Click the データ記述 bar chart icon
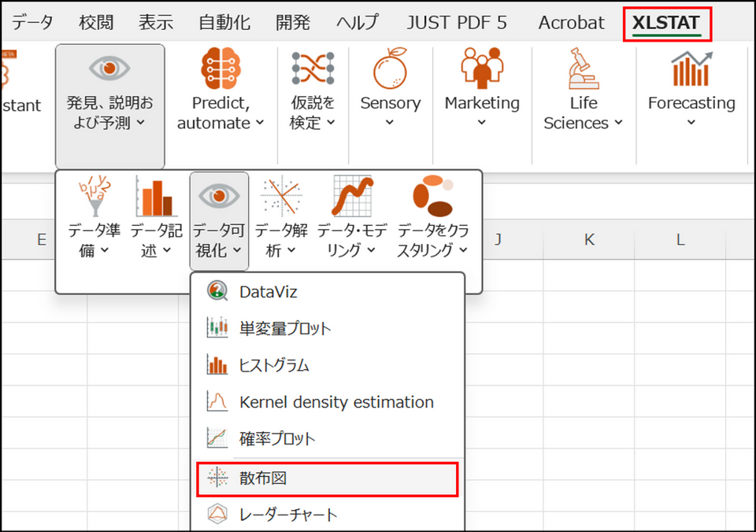Viewport: 756px width, 532px height. point(156,196)
